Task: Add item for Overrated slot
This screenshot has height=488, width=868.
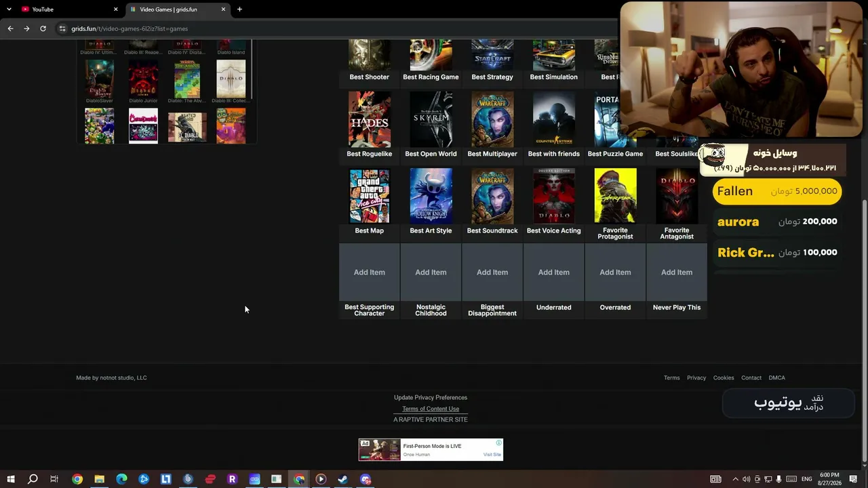Action: coord(615,272)
